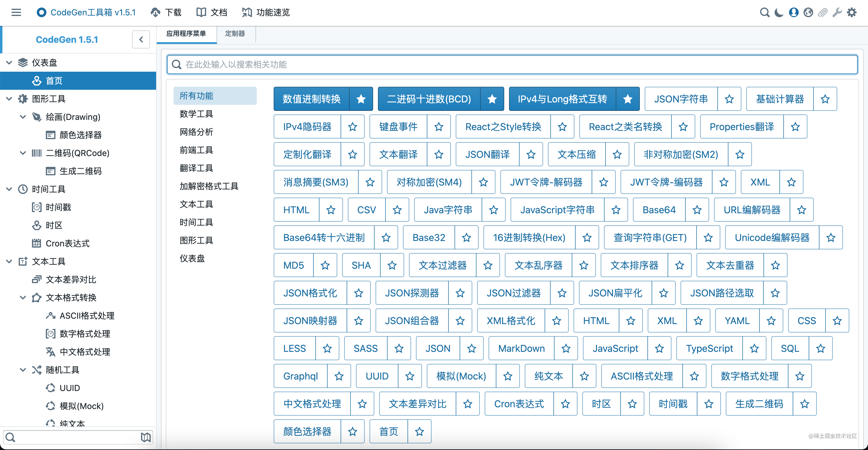Collapse the 随机工具 tree section
This screenshot has width=868, height=450.
[22, 370]
